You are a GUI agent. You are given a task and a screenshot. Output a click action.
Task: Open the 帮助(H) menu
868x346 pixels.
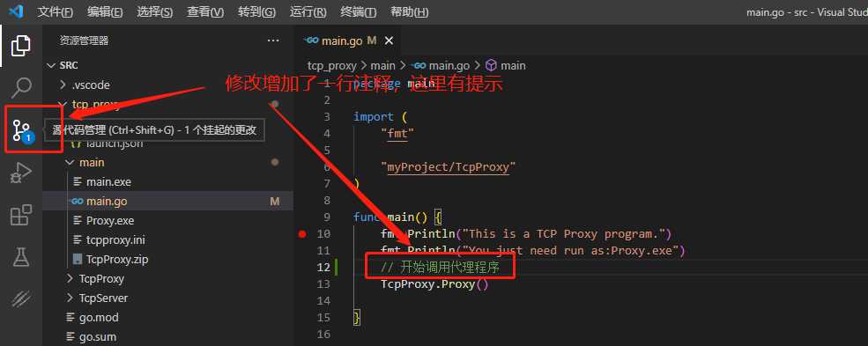(x=409, y=11)
